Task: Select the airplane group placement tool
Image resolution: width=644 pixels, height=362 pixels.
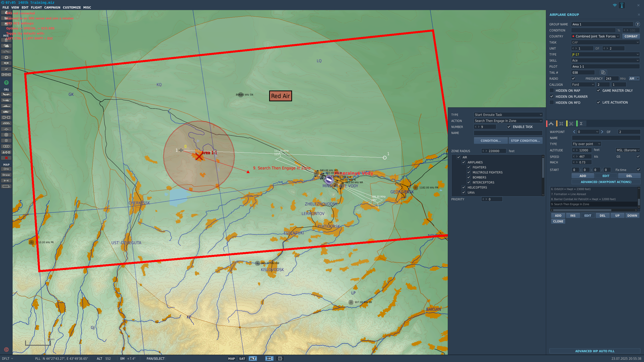Action: (6, 94)
